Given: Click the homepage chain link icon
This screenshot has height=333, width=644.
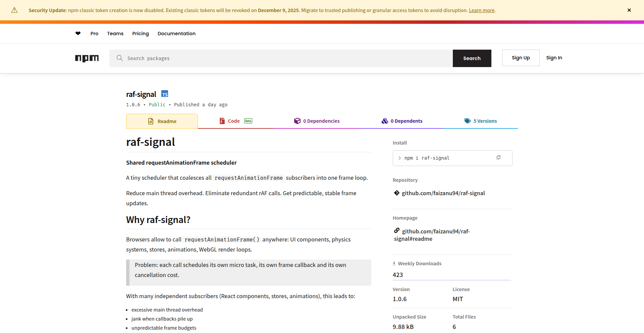Looking at the screenshot, I should (397, 230).
